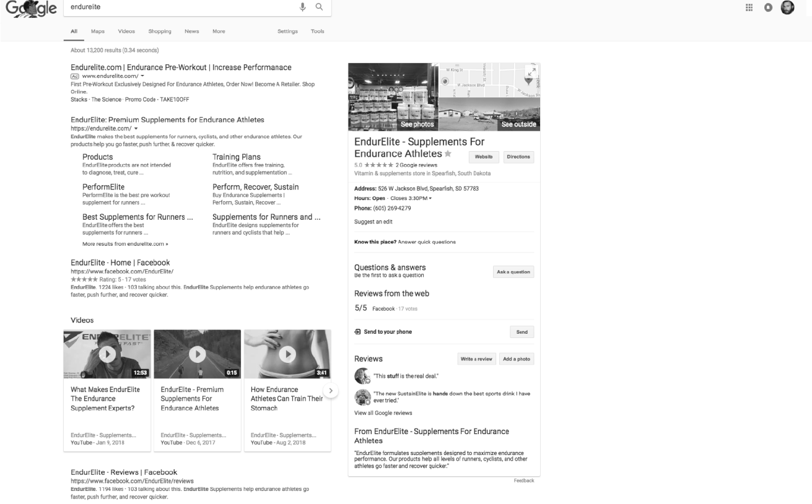Open Google notifications icon
This screenshot has width=812, height=504.
[769, 7]
